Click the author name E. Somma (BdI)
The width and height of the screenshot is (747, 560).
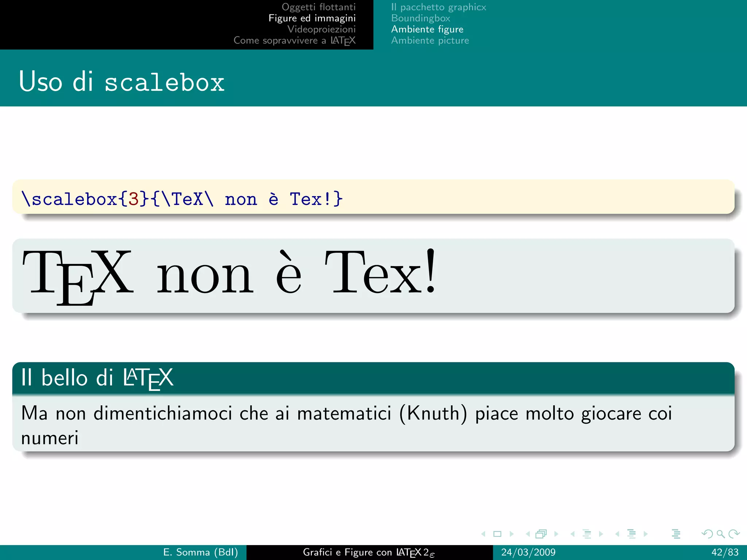click(x=200, y=552)
